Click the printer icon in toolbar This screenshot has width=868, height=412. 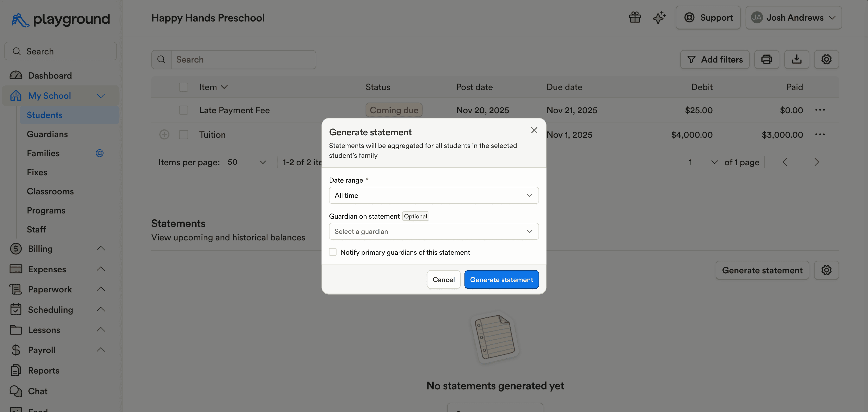[767, 60]
